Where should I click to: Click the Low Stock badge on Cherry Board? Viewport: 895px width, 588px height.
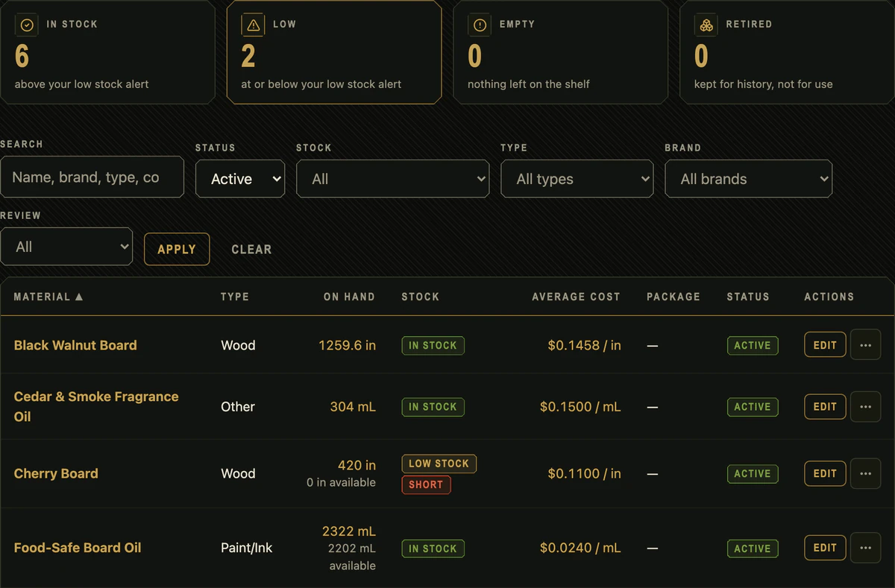tap(439, 464)
